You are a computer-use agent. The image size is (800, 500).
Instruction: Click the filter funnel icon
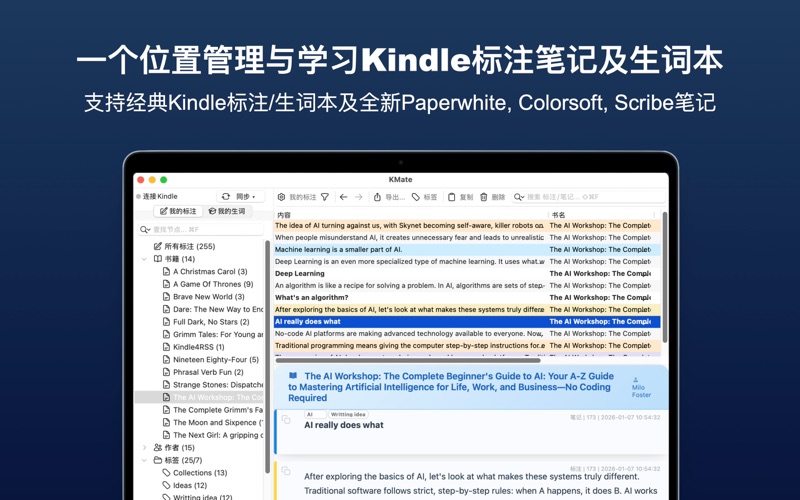point(325,197)
